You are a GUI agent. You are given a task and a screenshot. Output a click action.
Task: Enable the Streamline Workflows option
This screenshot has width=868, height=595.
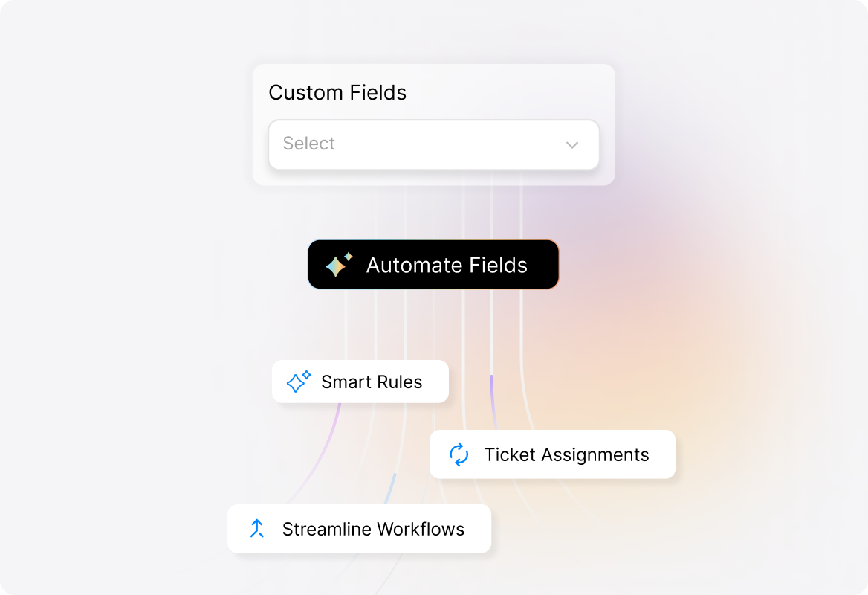click(359, 529)
